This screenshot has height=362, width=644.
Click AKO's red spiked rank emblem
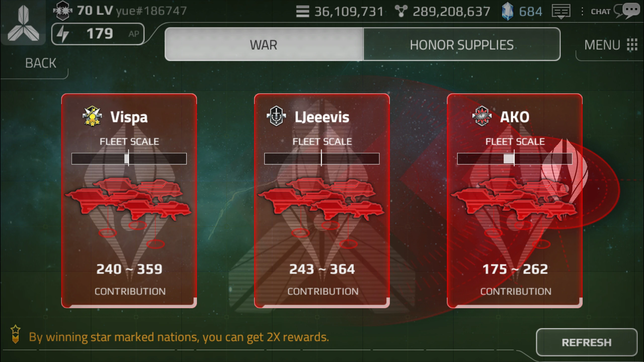[482, 116]
